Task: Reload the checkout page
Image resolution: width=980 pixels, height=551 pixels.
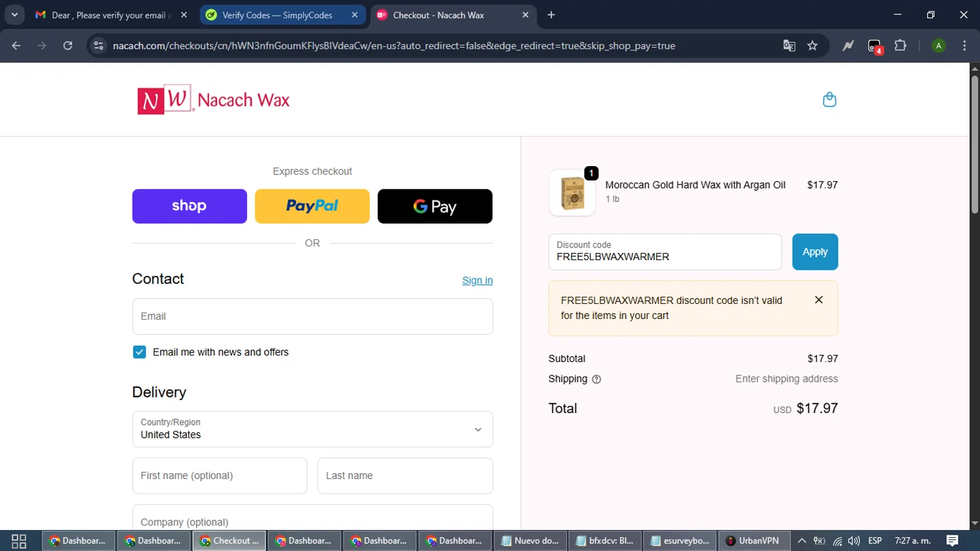Action: coord(68,46)
